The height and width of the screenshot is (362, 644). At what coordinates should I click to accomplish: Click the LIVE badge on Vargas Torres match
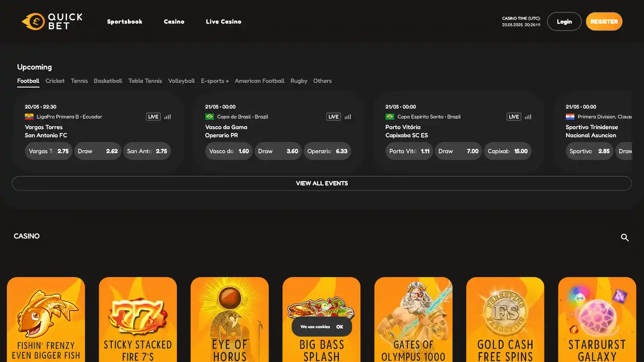[x=153, y=117]
